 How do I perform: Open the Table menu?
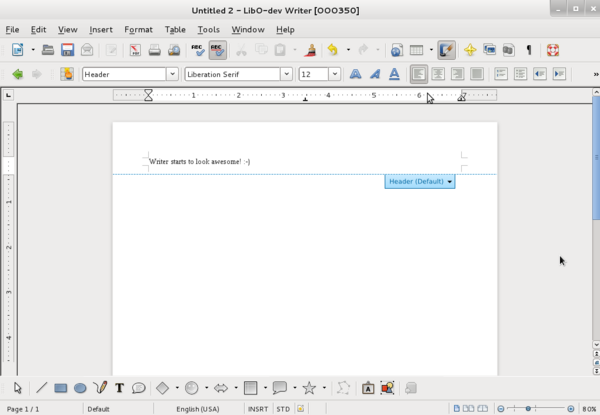point(175,30)
